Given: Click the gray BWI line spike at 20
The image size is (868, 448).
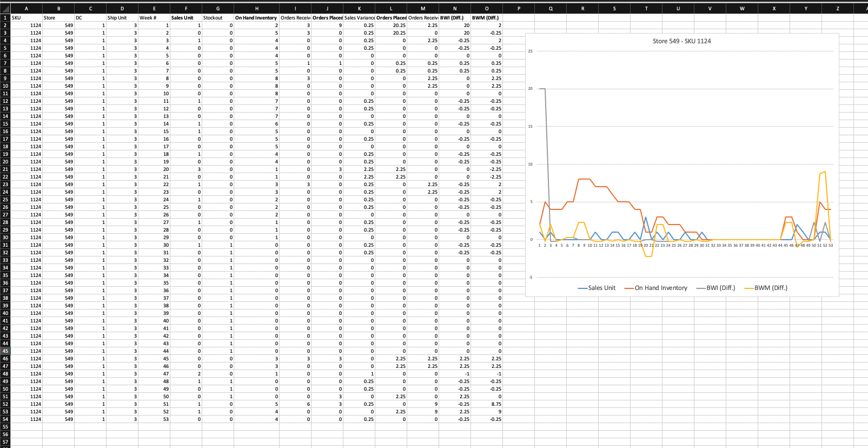Looking at the screenshot, I should point(542,89).
